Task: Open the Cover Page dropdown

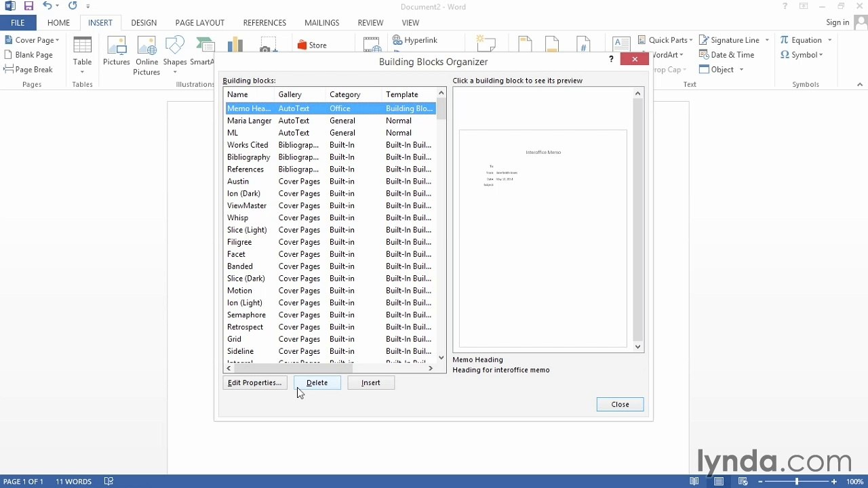Action: (31, 40)
